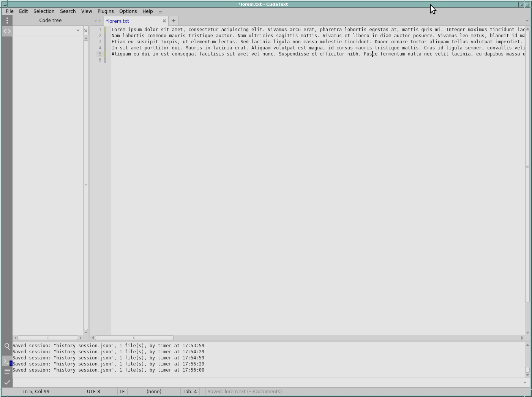The width and height of the screenshot is (532, 397).
Task: Open the Plugins menu
Action: [105, 11]
